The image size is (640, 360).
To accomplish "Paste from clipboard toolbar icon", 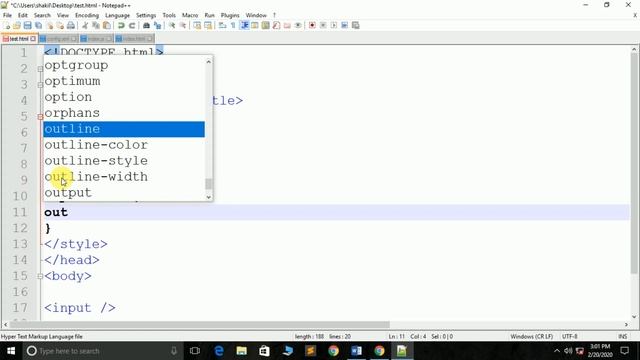I will tap(107, 26).
